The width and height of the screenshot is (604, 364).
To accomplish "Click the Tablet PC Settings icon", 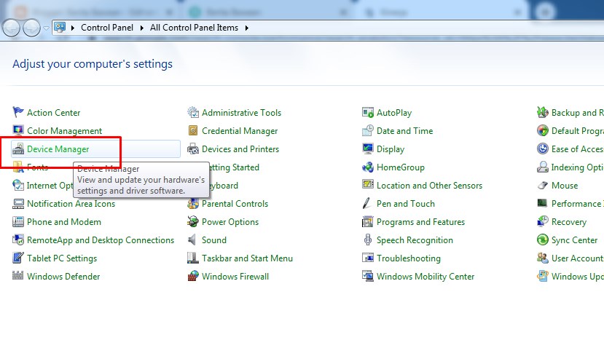I will (17, 258).
